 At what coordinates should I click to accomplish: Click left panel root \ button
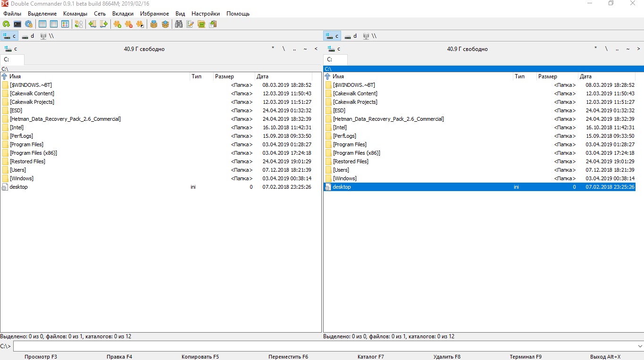tap(284, 49)
